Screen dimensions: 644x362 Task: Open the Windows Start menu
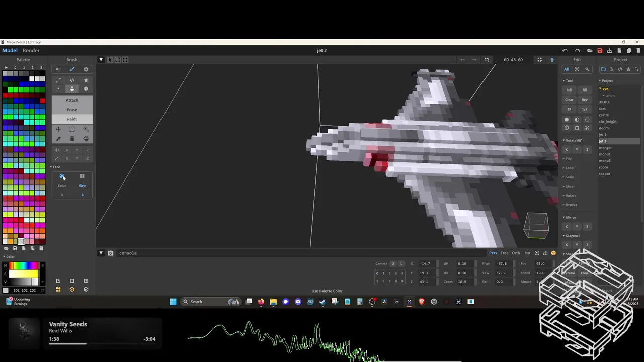click(173, 302)
